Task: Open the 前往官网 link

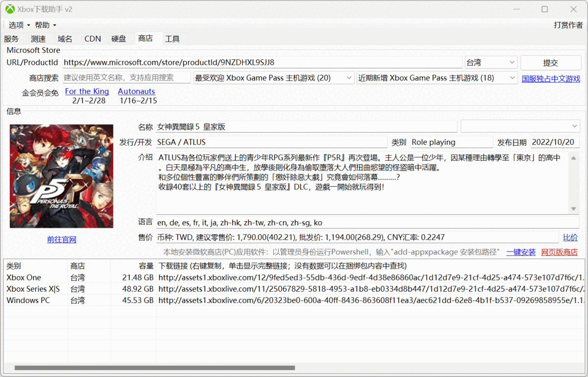Action: click(x=62, y=239)
